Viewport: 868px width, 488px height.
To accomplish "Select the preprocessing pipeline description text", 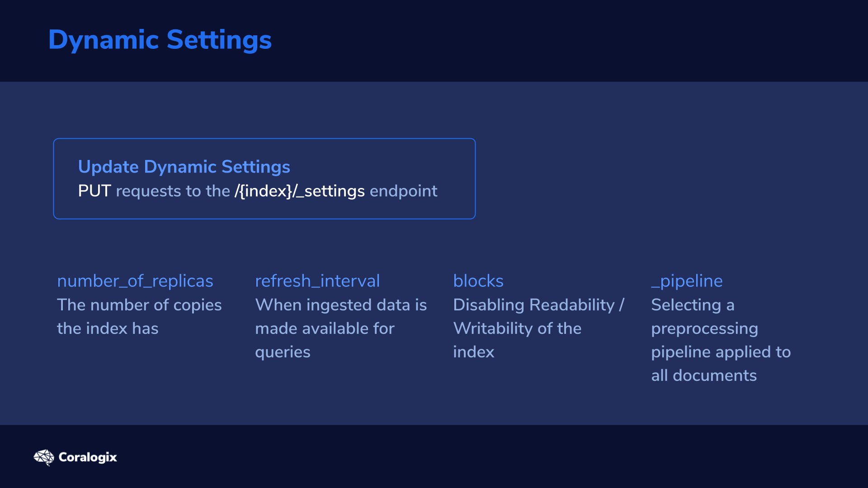I will pyautogui.click(x=721, y=340).
